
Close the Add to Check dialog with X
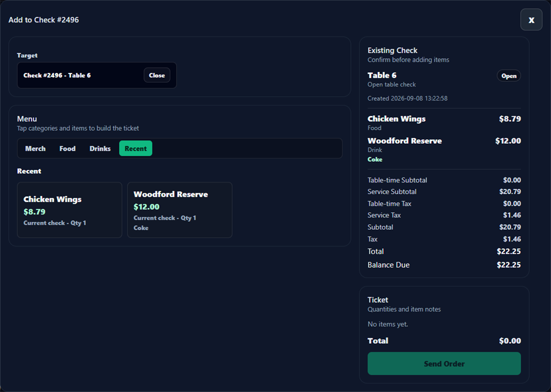click(531, 20)
